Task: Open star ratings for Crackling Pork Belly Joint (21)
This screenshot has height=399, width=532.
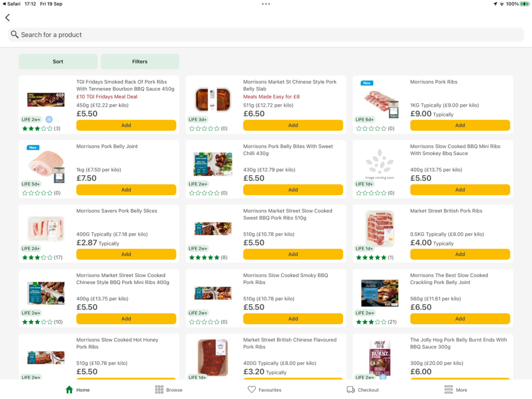Action: pos(376,322)
